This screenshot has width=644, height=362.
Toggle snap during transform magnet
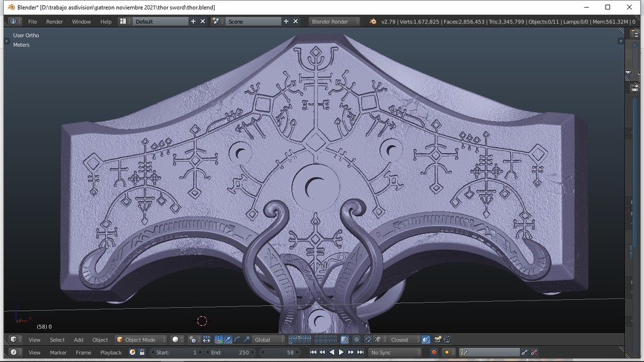tap(368, 340)
